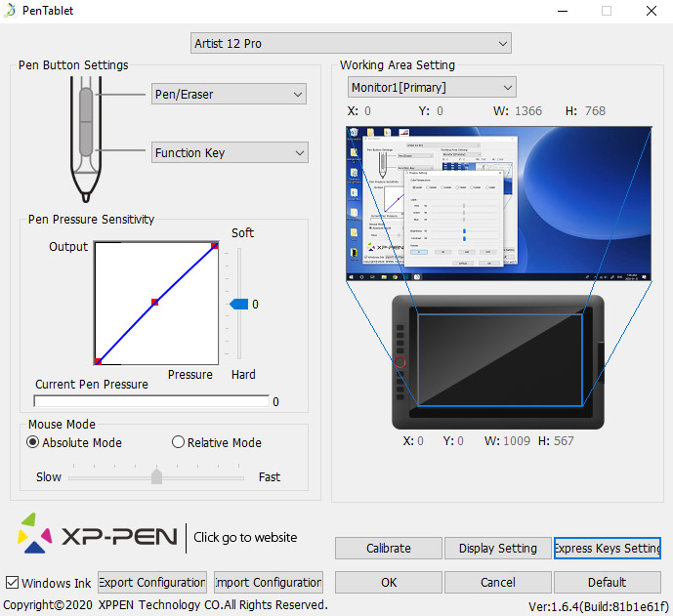Click the pen illustration lower barrel button
The image size is (673, 616).
point(86,139)
